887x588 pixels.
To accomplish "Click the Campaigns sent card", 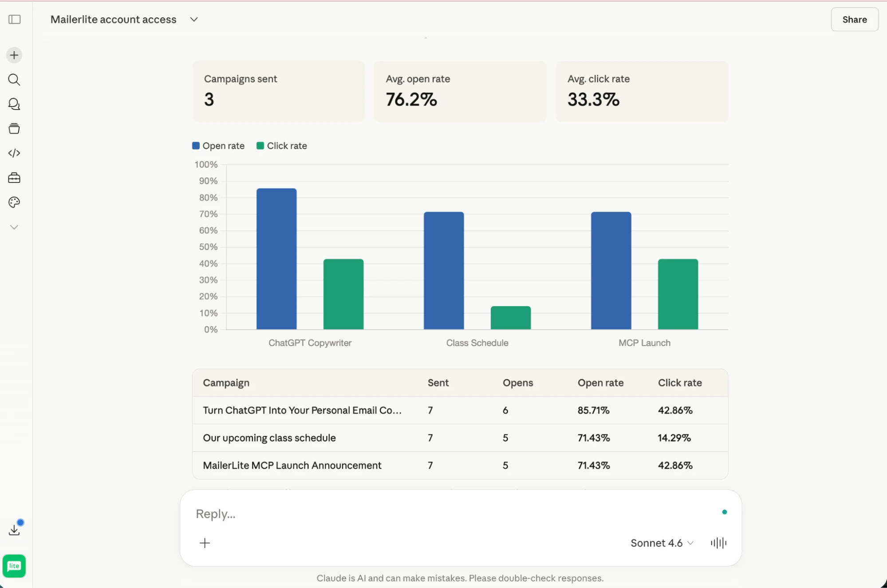I will 279,91.
